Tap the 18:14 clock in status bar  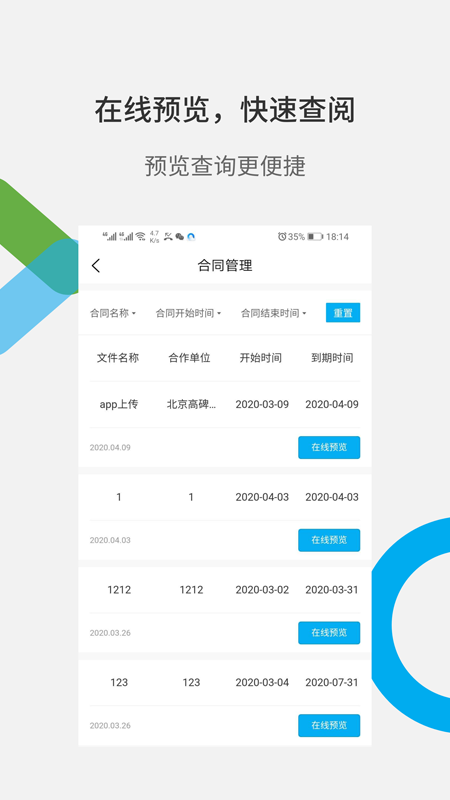pyautogui.click(x=337, y=237)
